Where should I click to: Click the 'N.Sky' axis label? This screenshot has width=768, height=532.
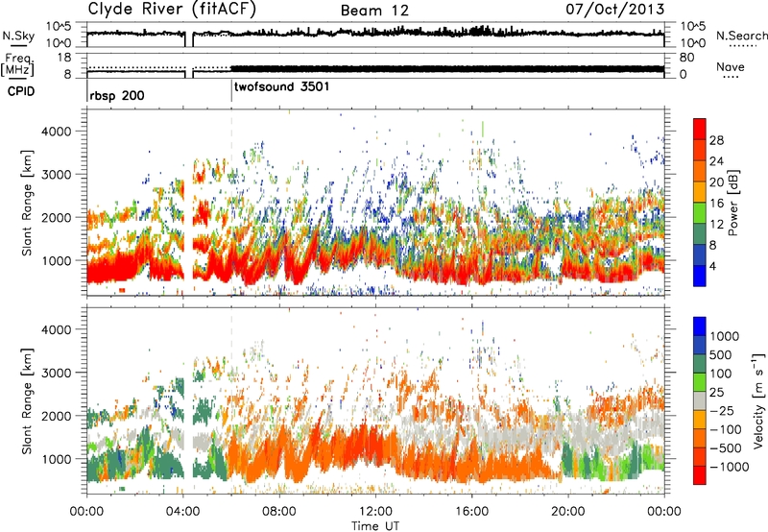pyautogui.click(x=18, y=36)
